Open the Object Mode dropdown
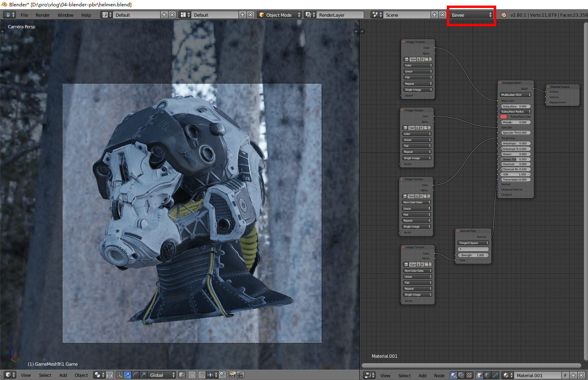588x380 pixels. 280,15
